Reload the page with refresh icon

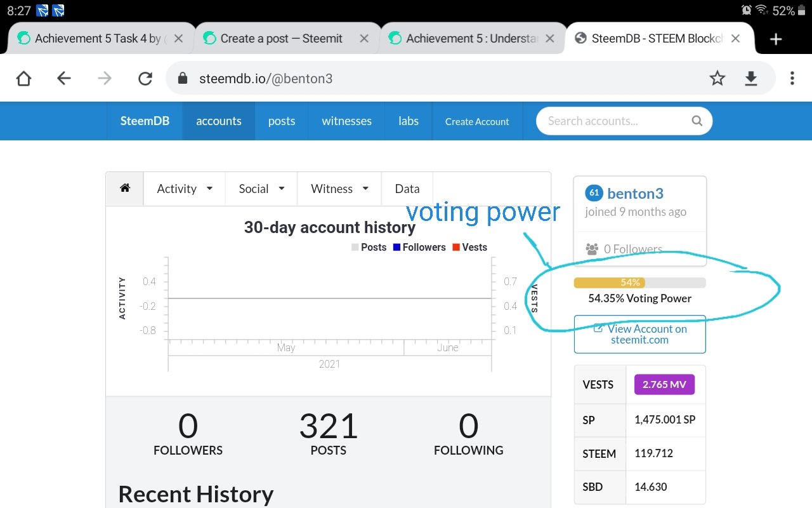[x=145, y=78]
